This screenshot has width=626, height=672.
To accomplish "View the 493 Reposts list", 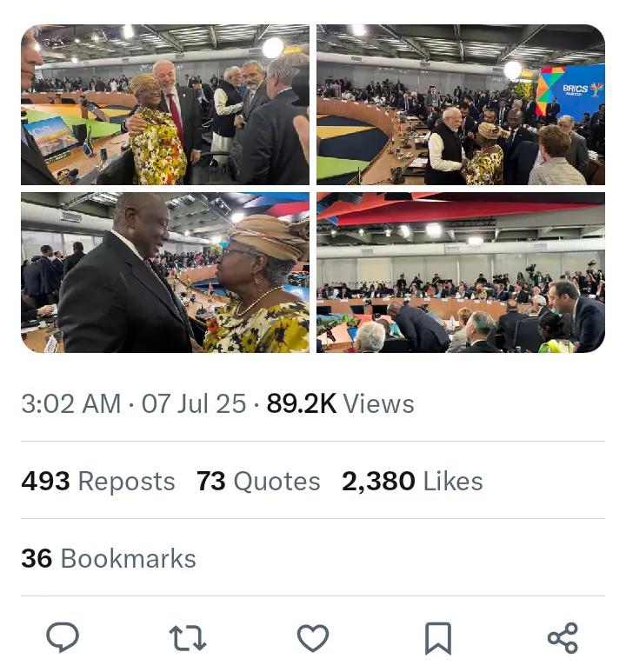I will click(x=98, y=481).
